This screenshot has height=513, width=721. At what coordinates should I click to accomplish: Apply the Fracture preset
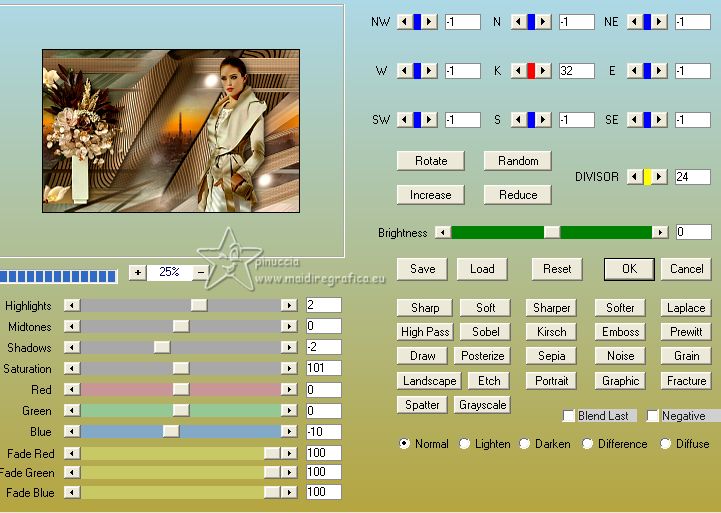[686, 381]
